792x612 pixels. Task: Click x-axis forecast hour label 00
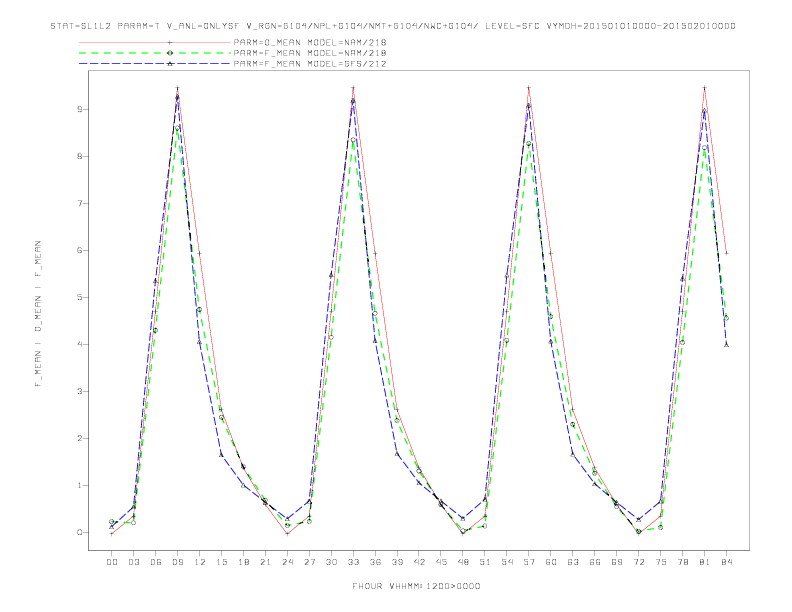click(112, 562)
